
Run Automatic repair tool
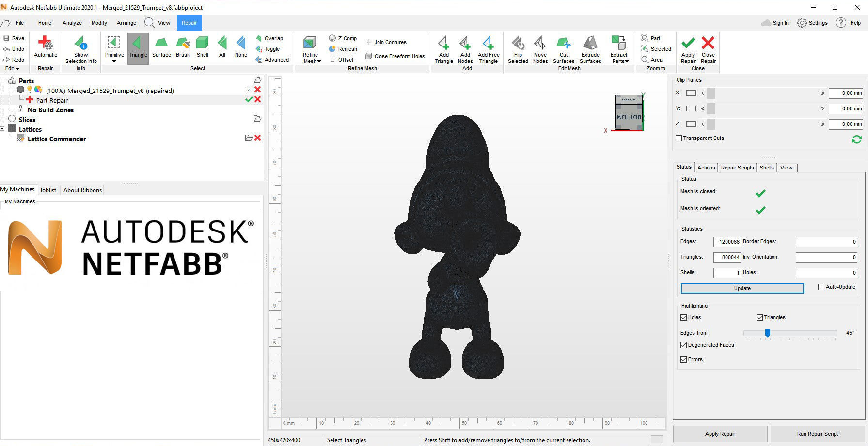coord(46,47)
